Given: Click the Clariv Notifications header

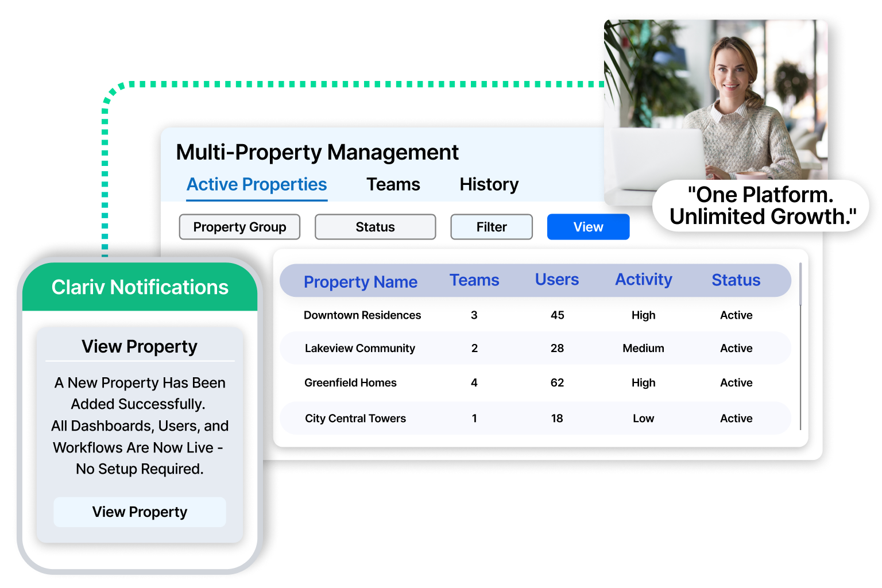Looking at the screenshot, I should (140, 287).
